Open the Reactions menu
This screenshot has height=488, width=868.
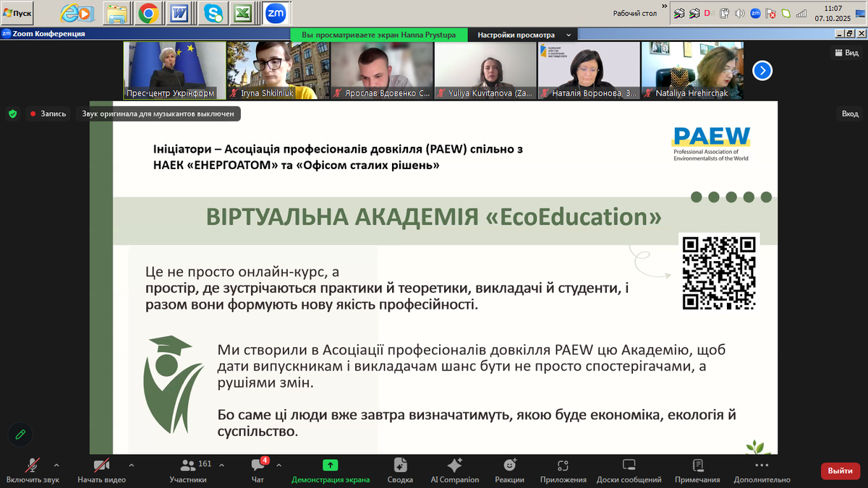tap(509, 470)
